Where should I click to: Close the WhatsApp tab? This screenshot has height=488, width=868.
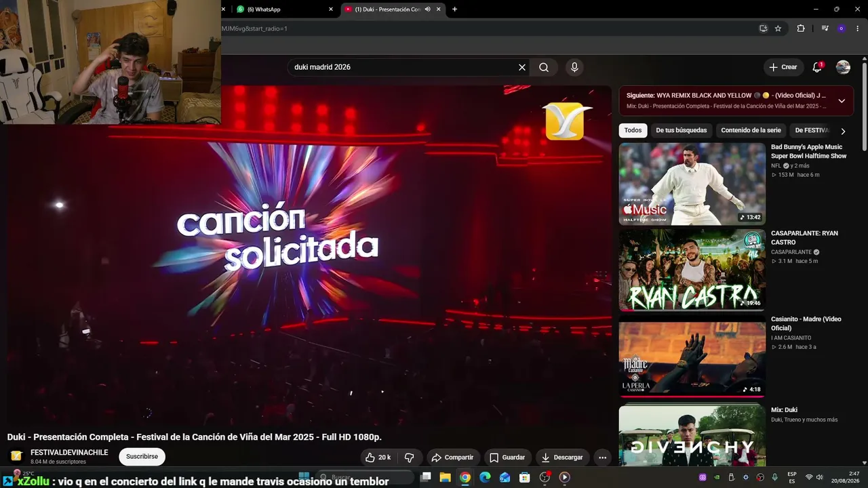click(x=331, y=9)
